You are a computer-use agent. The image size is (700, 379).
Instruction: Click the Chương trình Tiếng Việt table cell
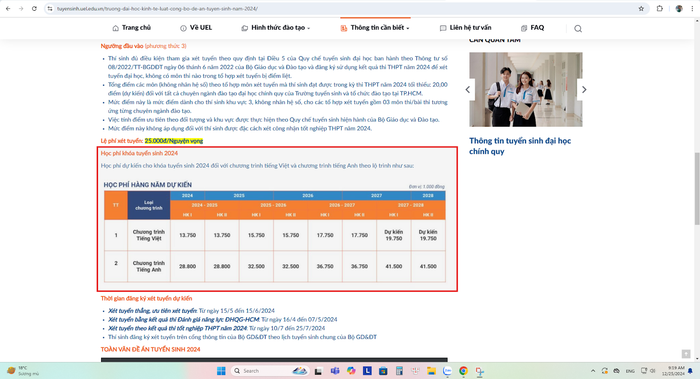tap(149, 235)
